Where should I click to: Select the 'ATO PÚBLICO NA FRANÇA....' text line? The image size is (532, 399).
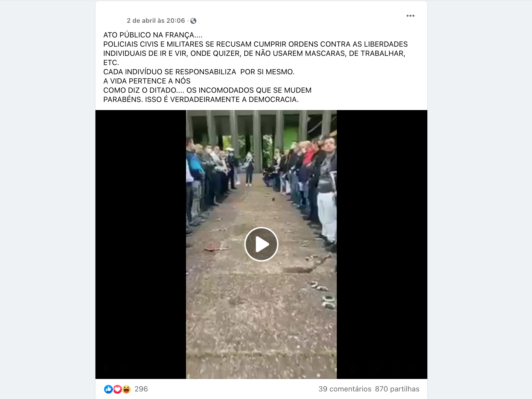tap(153, 35)
